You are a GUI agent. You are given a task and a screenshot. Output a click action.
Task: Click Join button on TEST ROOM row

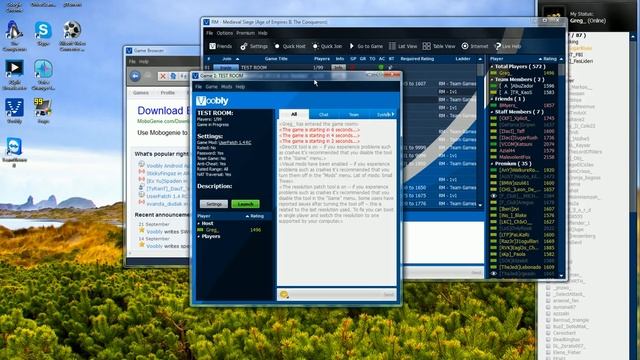coord(226,67)
